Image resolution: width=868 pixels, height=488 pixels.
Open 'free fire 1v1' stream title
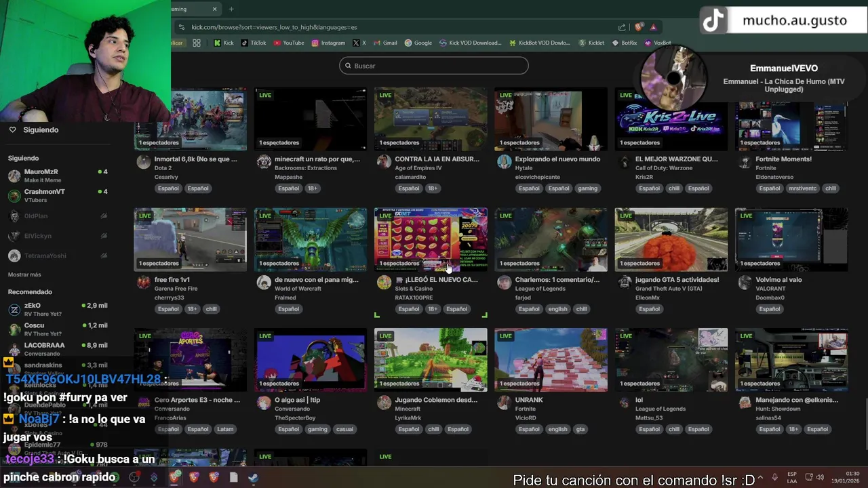172,279
